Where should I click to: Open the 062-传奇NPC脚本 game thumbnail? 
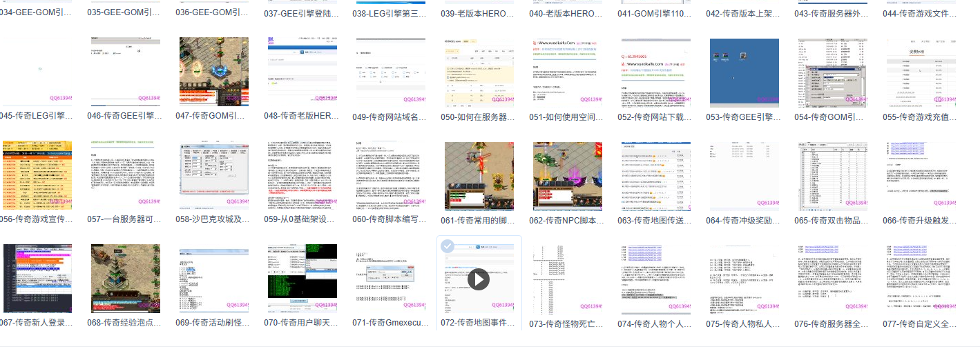pos(568,175)
